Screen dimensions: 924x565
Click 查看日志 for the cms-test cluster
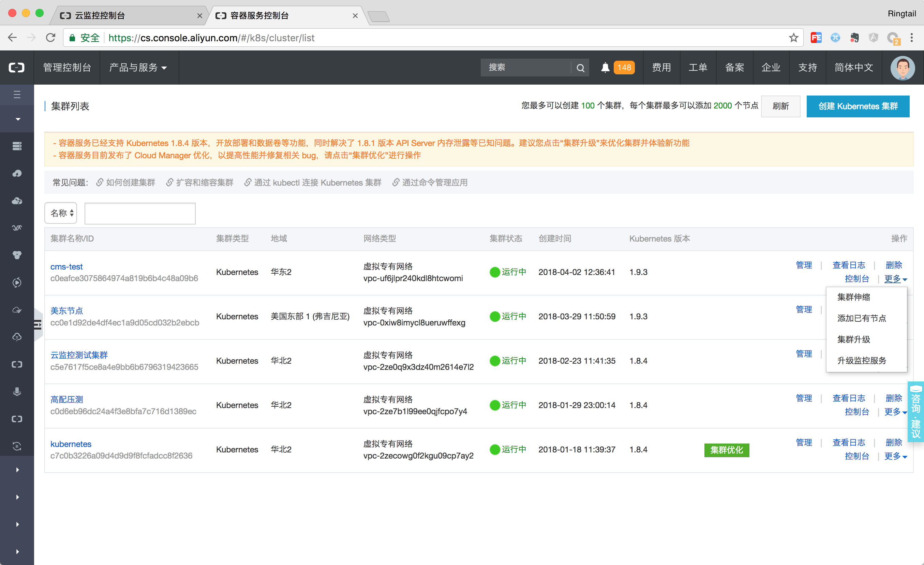point(849,265)
